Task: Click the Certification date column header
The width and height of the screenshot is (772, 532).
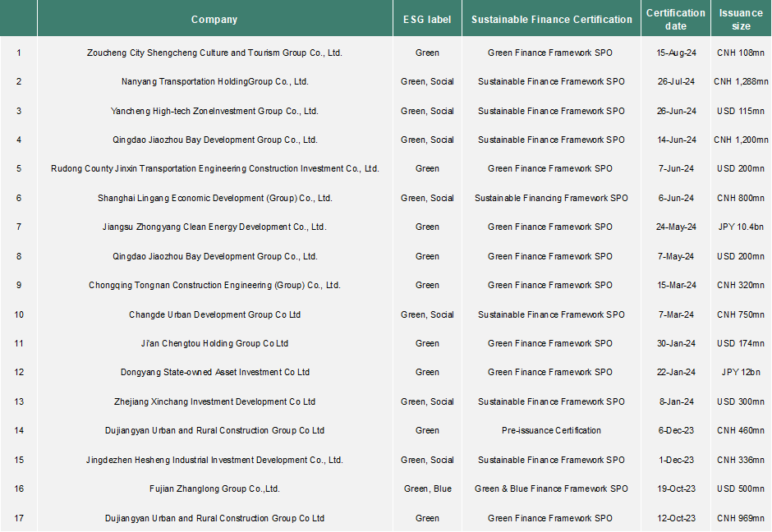Action: 675,19
